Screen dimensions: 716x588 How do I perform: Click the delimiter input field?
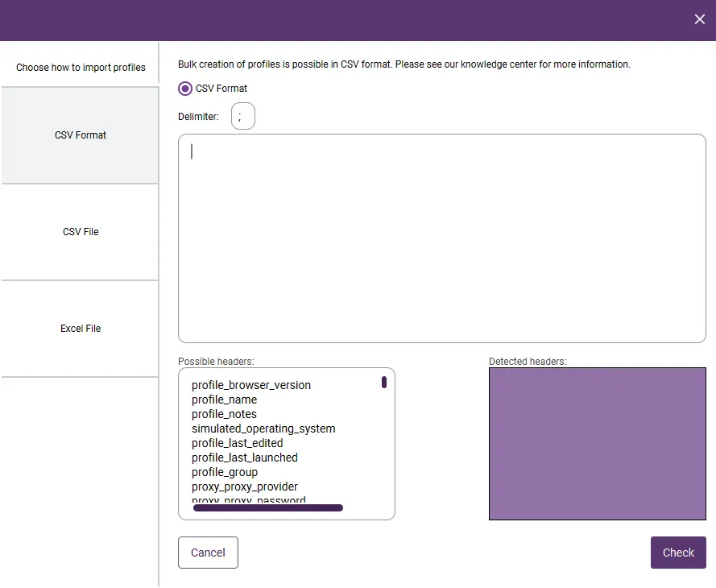tap(242, 115)
